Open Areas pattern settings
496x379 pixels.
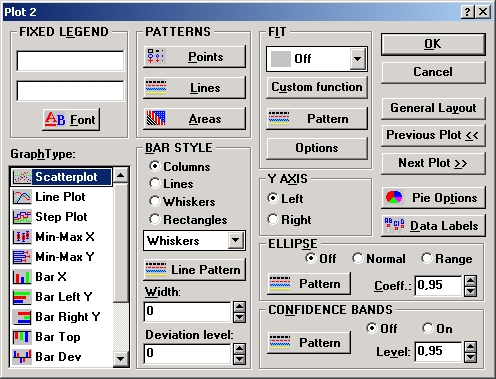click(x=195, y=119)
